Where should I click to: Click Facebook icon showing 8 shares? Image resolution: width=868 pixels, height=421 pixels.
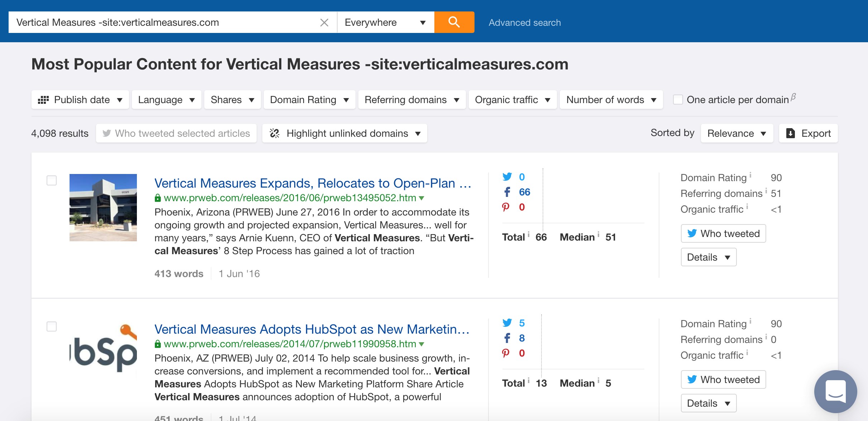[507, 338]
